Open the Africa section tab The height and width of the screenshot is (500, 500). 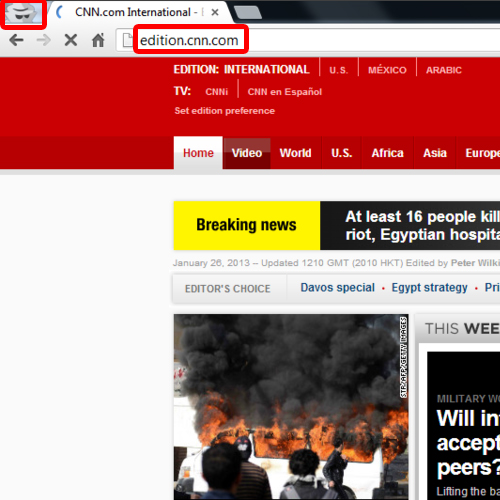[x=387, y=153]
